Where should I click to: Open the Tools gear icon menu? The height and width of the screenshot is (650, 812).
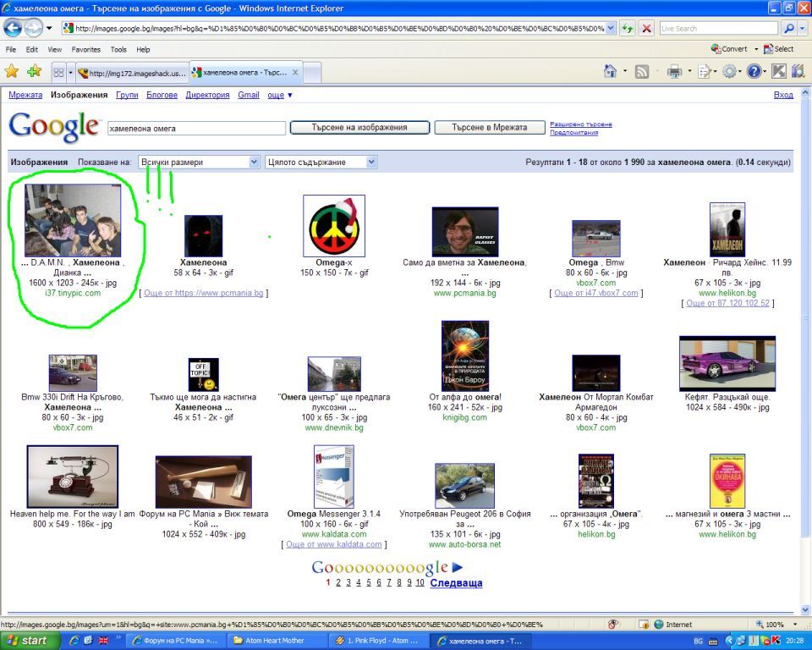tap(729, 72)
